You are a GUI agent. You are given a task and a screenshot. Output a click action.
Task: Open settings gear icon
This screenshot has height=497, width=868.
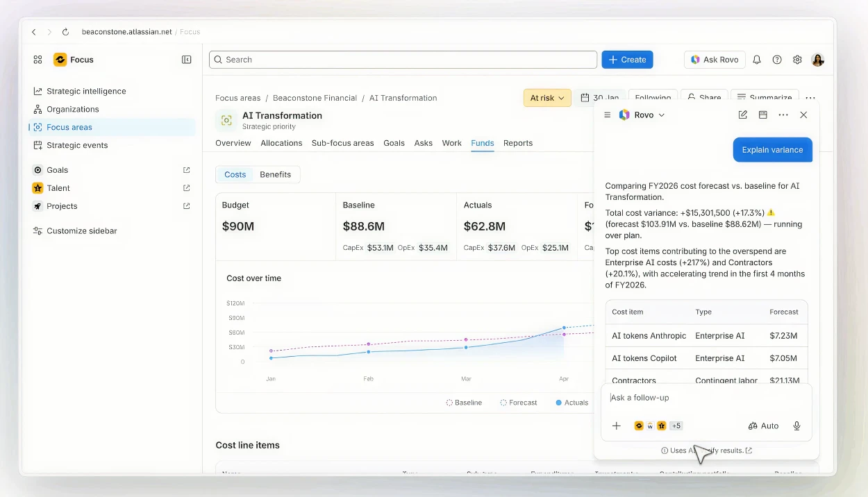(797, 60)
